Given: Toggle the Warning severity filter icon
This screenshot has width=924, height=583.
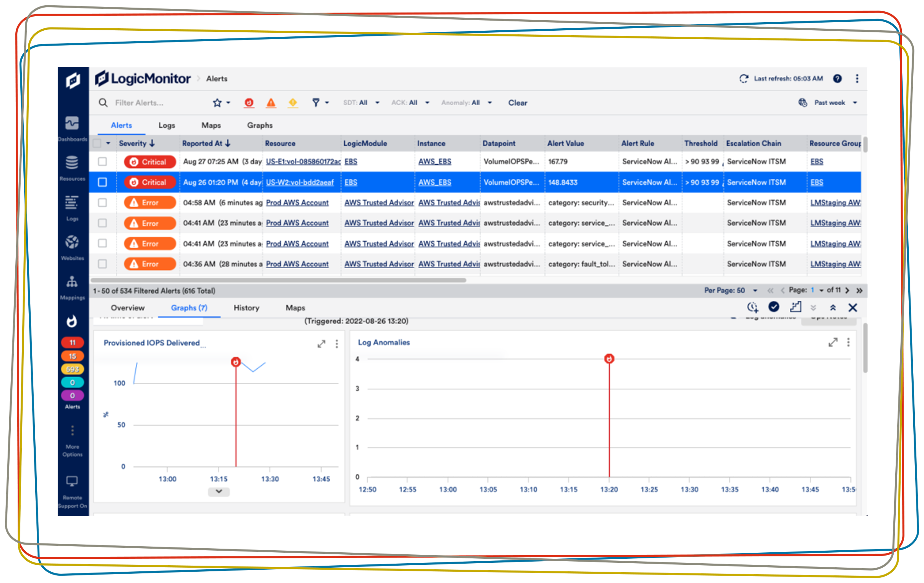Looking at the screenshot, I should coord(293,103).
